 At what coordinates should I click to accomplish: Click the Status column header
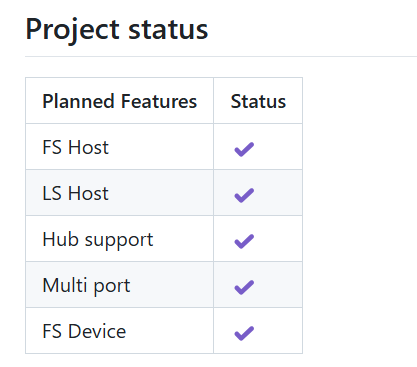[258, 101]
